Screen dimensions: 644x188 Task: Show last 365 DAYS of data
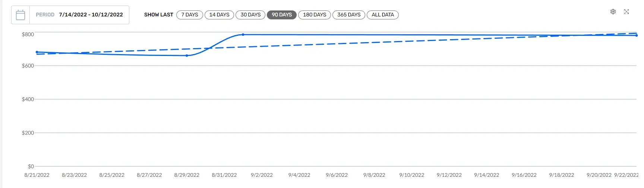(x=349, y=15)
